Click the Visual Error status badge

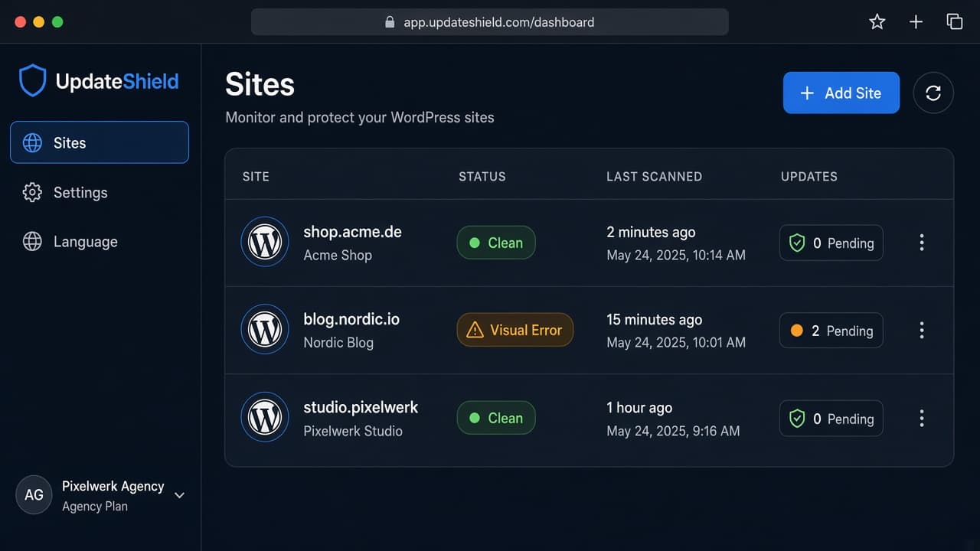(x=515, y=330)
